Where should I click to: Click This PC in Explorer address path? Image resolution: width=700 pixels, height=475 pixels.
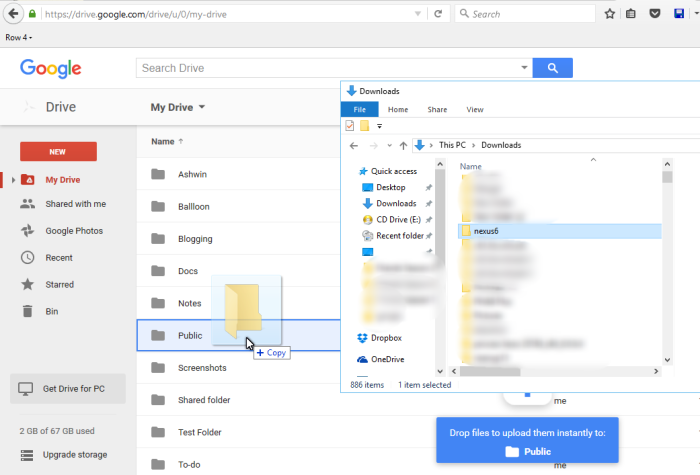click(x=452, y=145)
